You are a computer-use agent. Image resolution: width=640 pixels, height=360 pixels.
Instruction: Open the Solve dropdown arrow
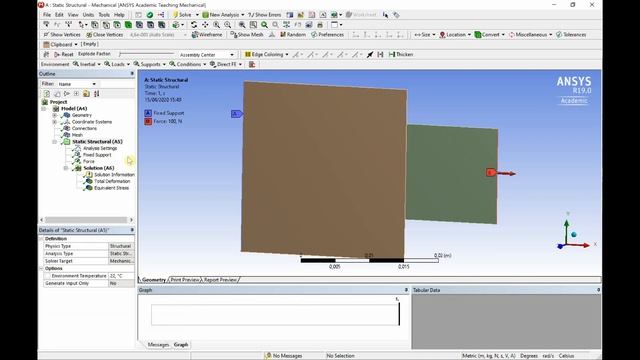click(x=197, y=15)
